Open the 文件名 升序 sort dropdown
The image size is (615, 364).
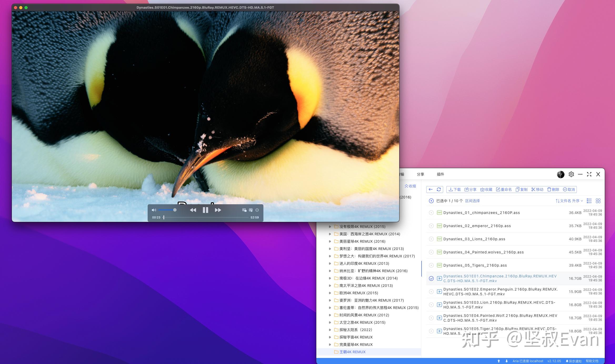(x=569, y=201)
